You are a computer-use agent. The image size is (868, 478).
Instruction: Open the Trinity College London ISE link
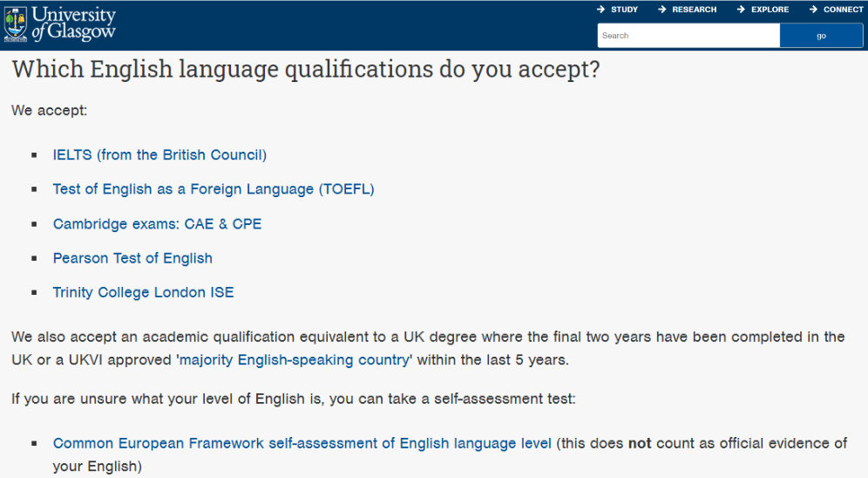coord(143,292)
